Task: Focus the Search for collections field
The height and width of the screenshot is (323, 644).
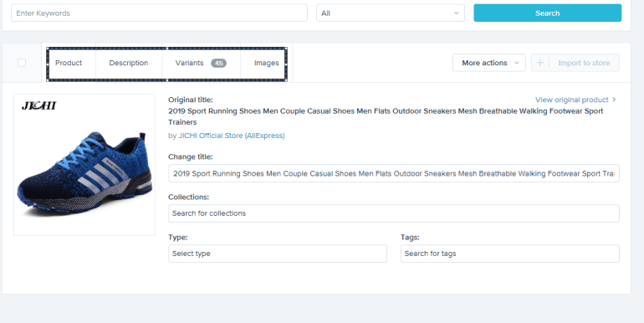Action: coord(393,213)
